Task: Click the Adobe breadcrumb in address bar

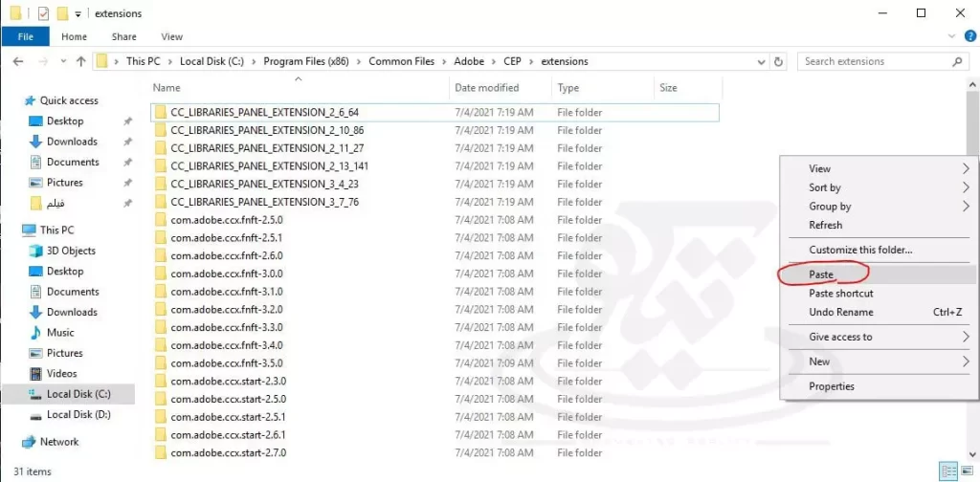Action: pyautogui.click(x=469, y=61)
